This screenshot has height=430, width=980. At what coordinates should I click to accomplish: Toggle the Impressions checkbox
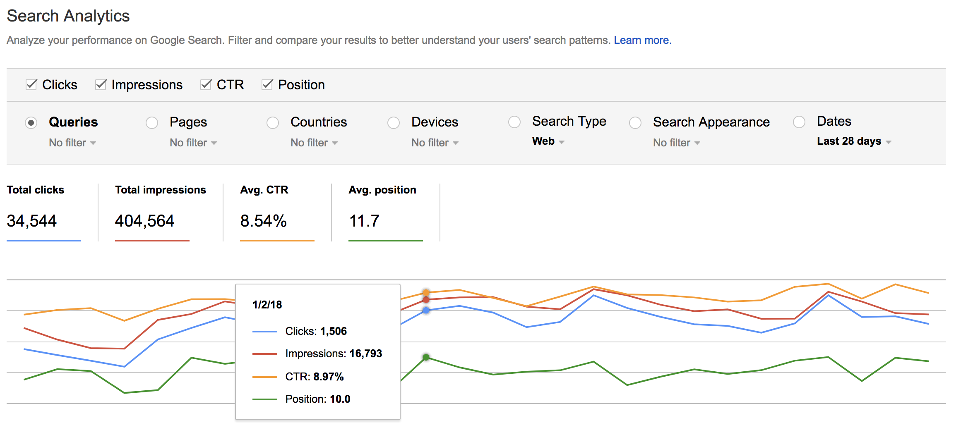pos(101,85)
